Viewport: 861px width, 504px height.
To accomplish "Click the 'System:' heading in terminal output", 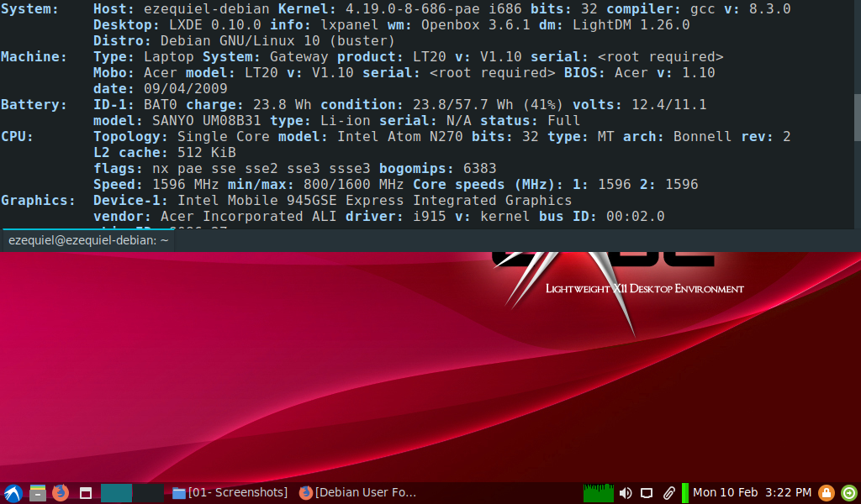I will (29, 8).
